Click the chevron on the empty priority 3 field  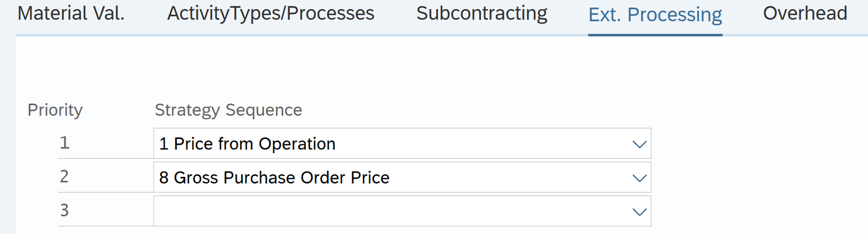click(639, 212)
